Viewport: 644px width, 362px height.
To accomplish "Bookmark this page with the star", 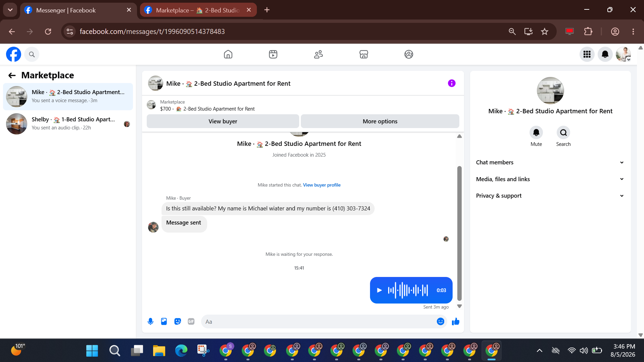I will 545,32.
